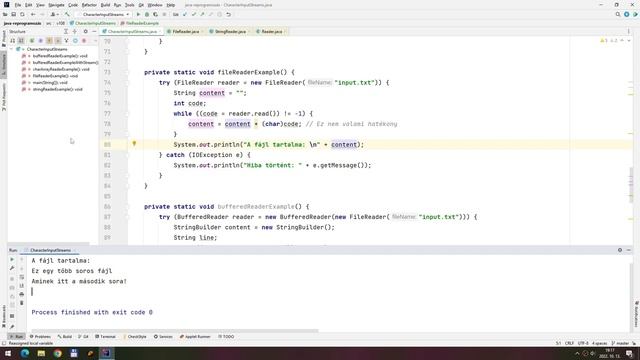This screenshot has width=640, height=360.
Task: Open the Refactor menu
Action: 89,5
